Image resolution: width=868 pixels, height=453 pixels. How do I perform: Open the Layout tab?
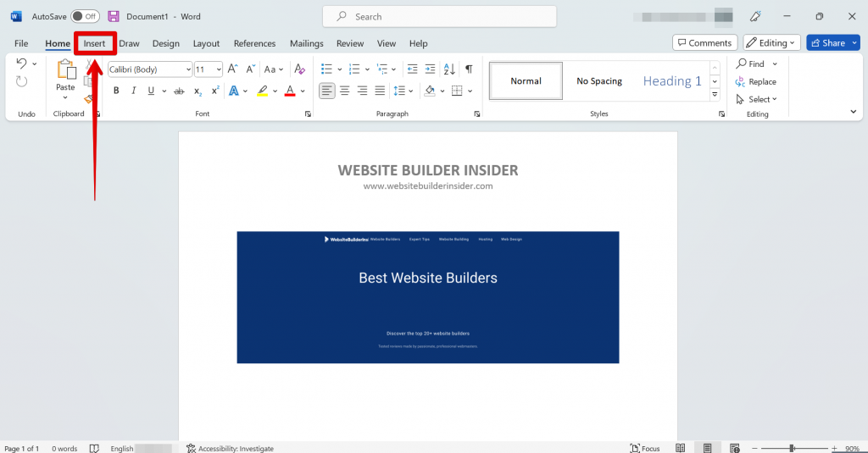click(206, 43)
